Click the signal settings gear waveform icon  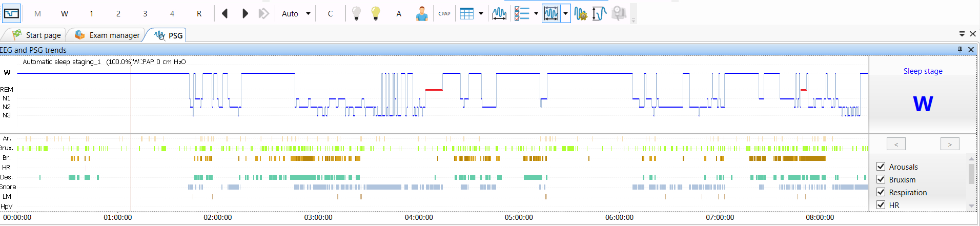click(x=581, y=13)
